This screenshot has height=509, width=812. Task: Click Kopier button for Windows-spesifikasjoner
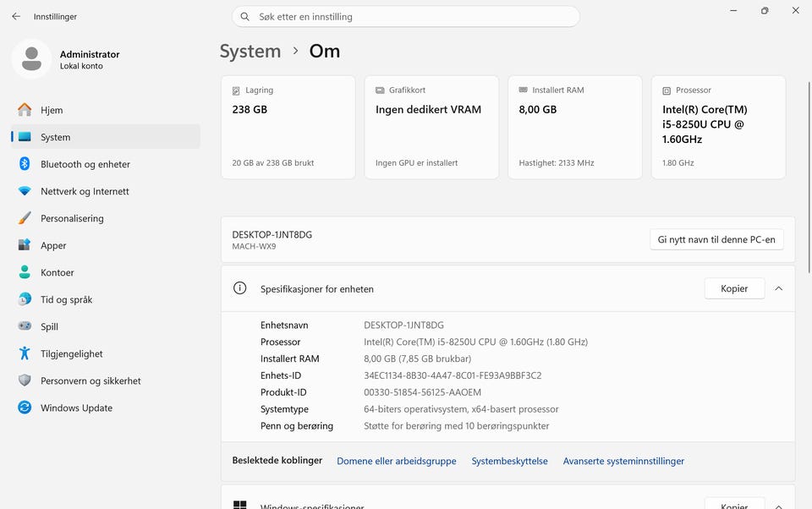point(734,505)
